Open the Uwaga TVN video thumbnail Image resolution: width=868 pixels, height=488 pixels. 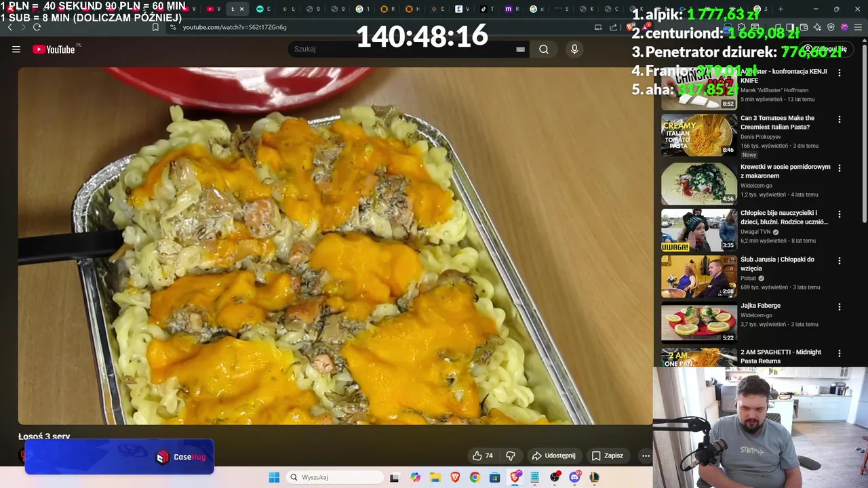point(699,230)
